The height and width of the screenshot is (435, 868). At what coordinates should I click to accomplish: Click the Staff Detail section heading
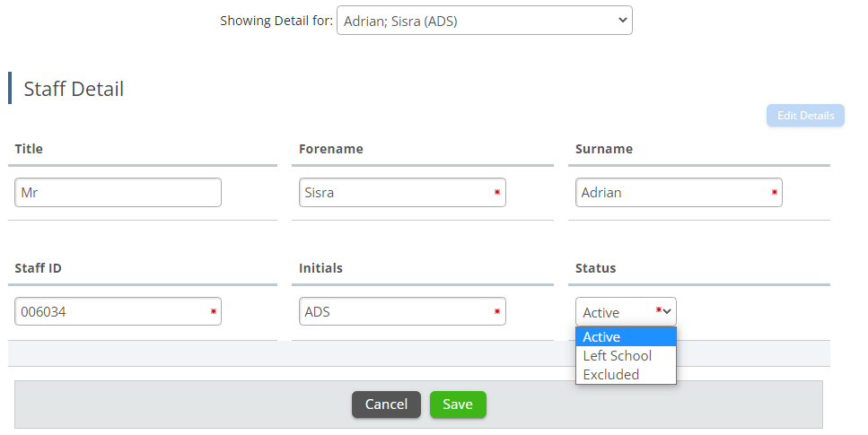[x=74, y=89]
